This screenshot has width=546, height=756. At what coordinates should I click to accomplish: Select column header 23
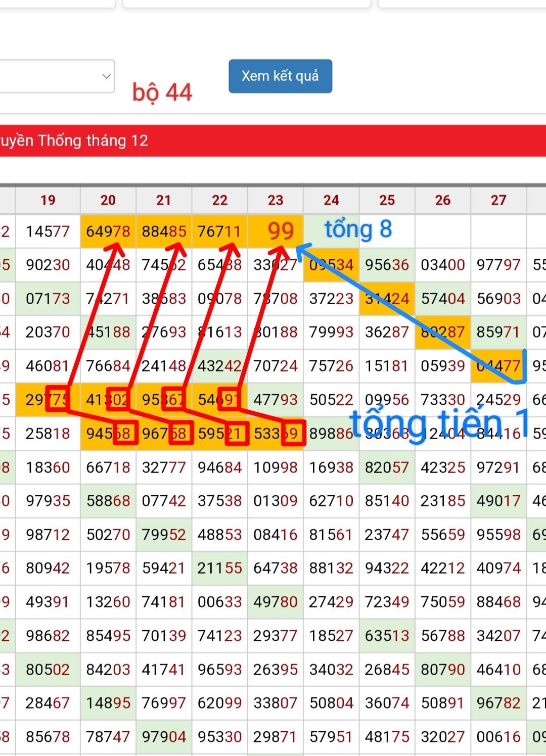point(276,201)
